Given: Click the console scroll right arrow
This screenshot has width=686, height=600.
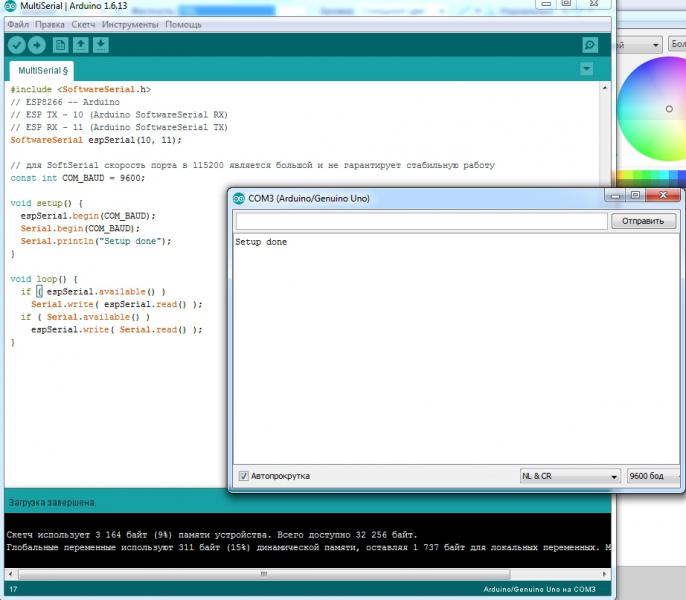Looking at the screenshot, I should click(x=605, y=574).
